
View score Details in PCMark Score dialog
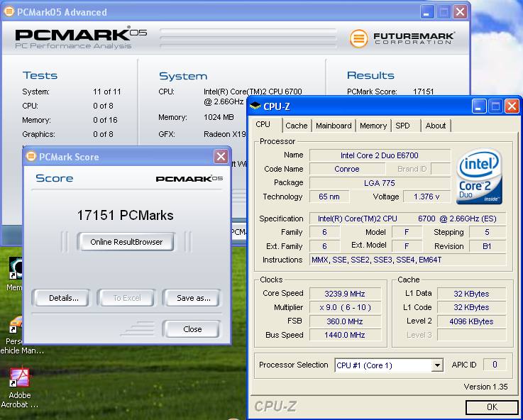63,298
